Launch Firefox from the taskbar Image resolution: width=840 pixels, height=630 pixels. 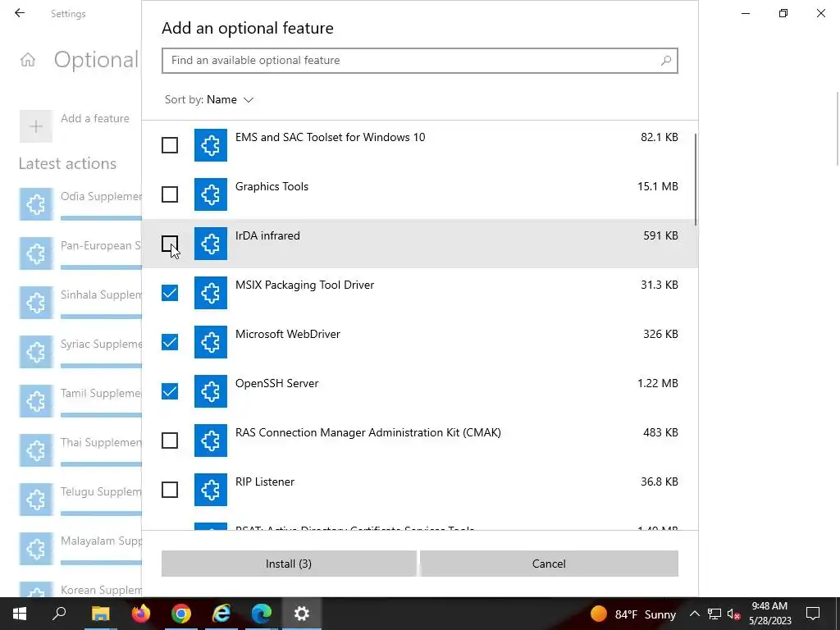click(141, 614)
